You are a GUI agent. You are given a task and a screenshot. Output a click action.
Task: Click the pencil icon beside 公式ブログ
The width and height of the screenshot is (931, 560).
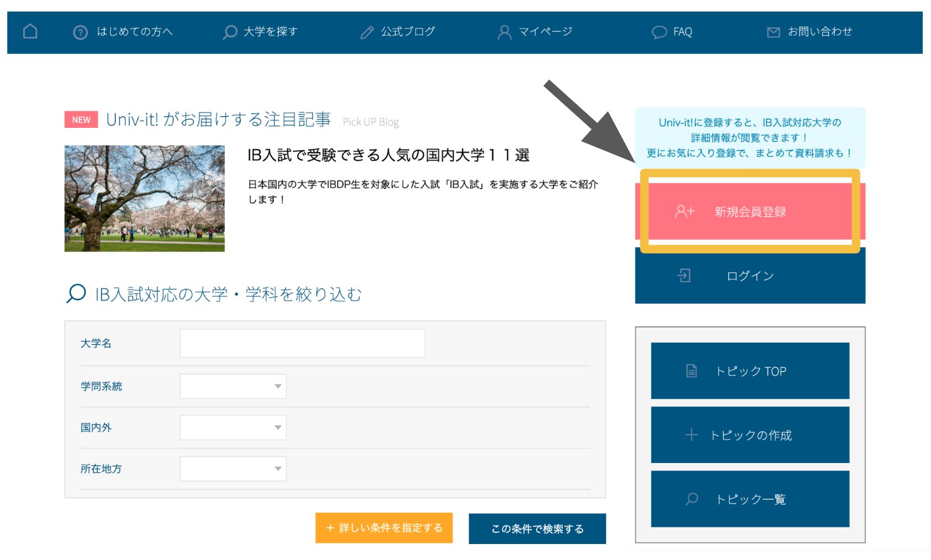(x=367, y=33)
